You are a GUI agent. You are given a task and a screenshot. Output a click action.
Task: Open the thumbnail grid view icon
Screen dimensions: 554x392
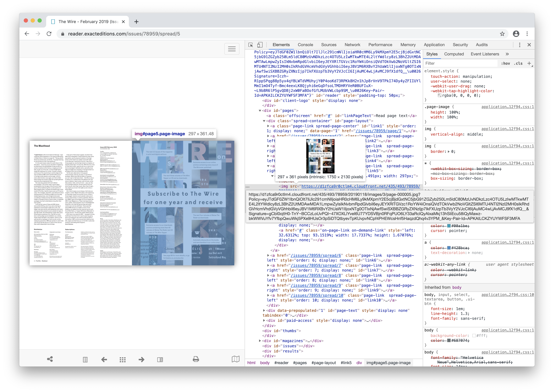point(123,359)
